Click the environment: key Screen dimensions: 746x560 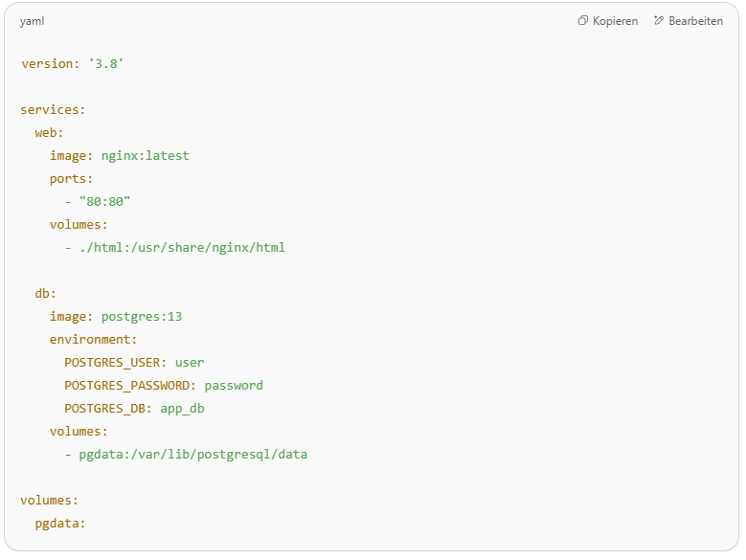click(x=94, y=340)
